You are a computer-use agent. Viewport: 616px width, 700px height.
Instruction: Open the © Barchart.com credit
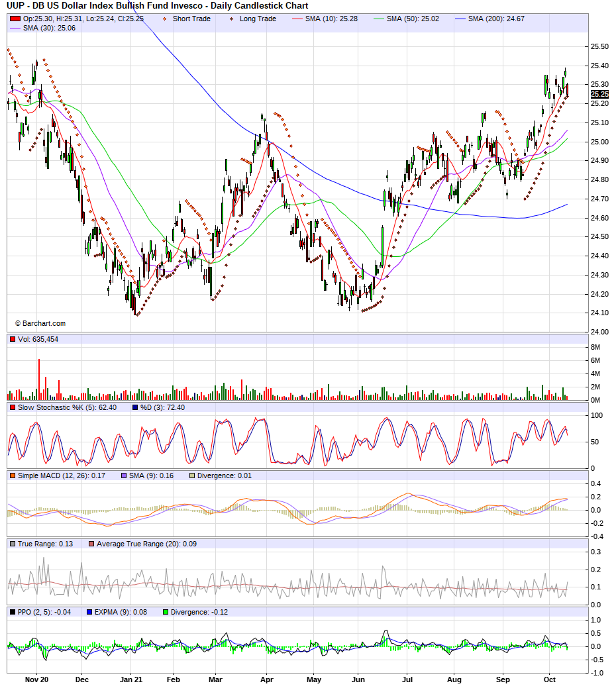(40, 324)
